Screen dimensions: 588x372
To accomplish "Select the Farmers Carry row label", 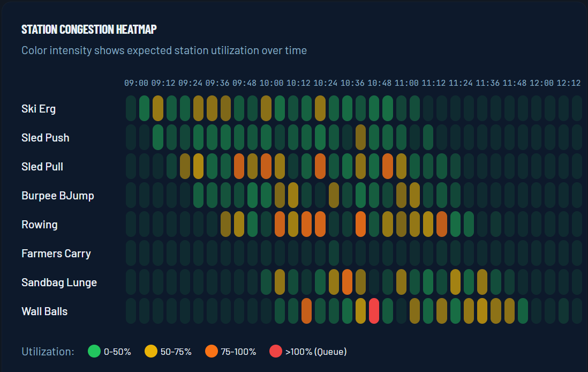I will (56, 254).
